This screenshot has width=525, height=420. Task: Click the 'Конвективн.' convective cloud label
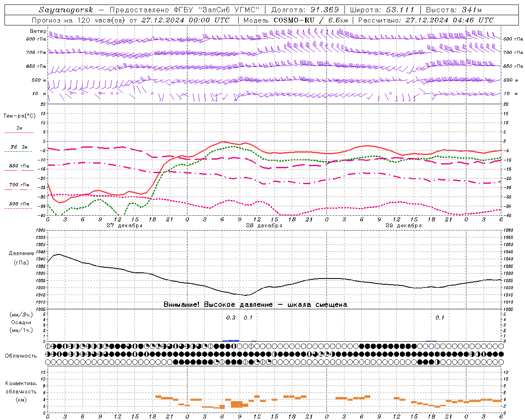tap(21, 383)
